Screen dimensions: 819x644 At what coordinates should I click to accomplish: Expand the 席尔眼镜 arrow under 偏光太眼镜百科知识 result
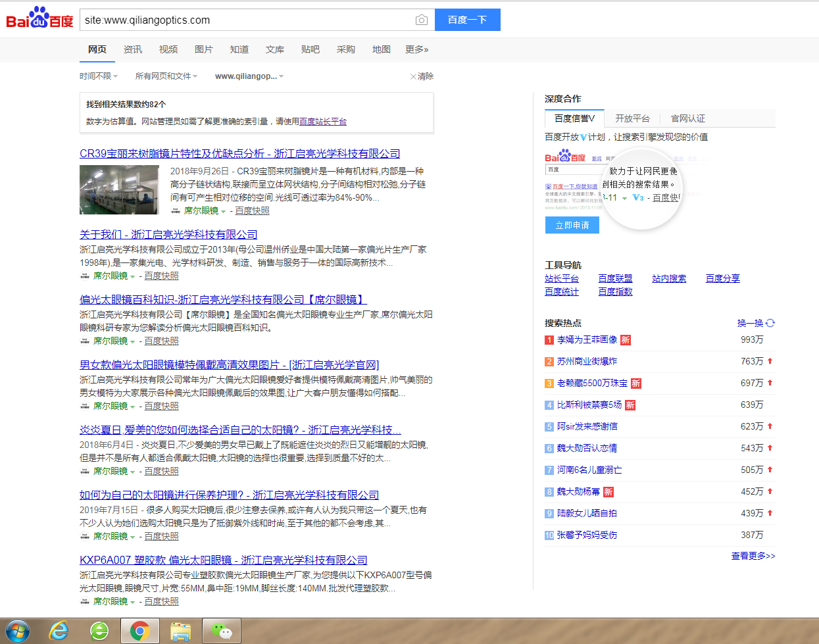coord(132,342)
